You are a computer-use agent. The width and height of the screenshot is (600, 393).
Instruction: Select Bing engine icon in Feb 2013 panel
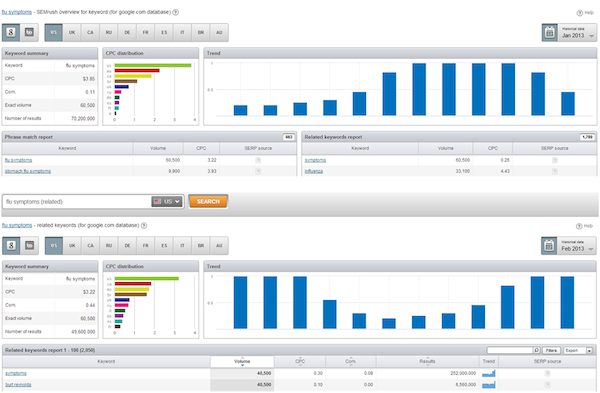[x=29, y=246]
